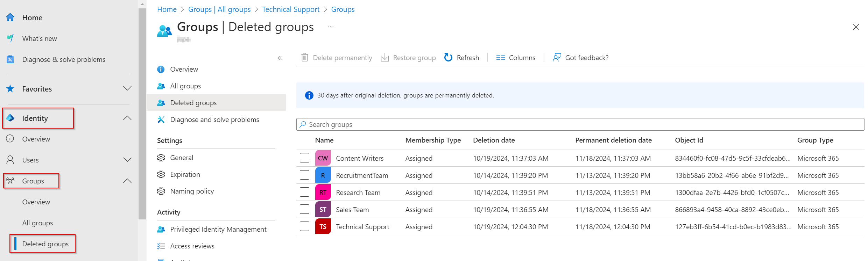Collapse the Groups section chevron
Screen dimensions: 868x261
[x=127, y=181]
